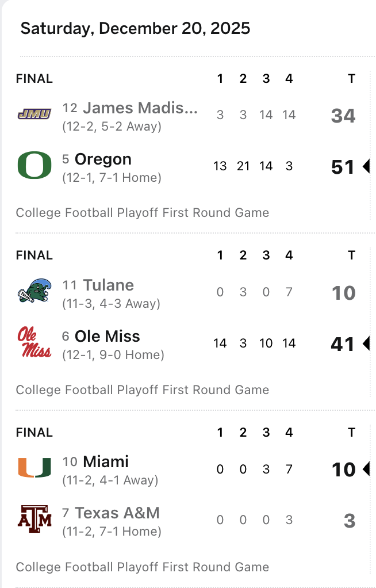The width and height of the screenshot is (376, 588).
Task: Click FINAL status of Tulane–Ole Miss game
Action: (34, 255)
